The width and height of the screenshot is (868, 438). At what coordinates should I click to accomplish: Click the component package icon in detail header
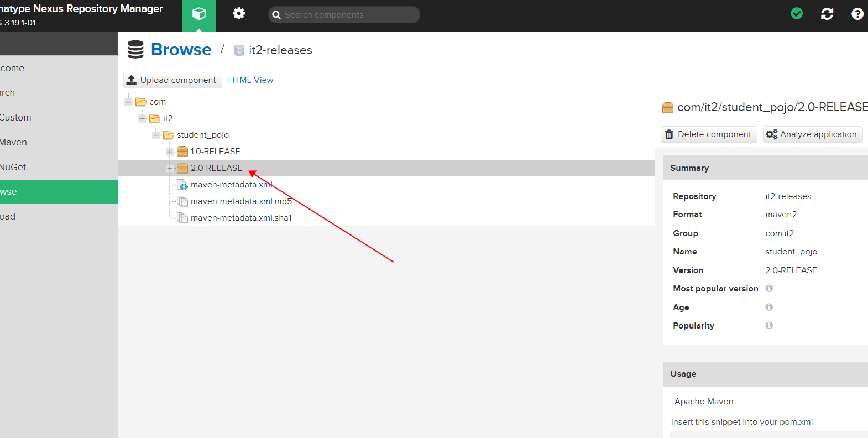pyautogui.click(x=668, y=107)
